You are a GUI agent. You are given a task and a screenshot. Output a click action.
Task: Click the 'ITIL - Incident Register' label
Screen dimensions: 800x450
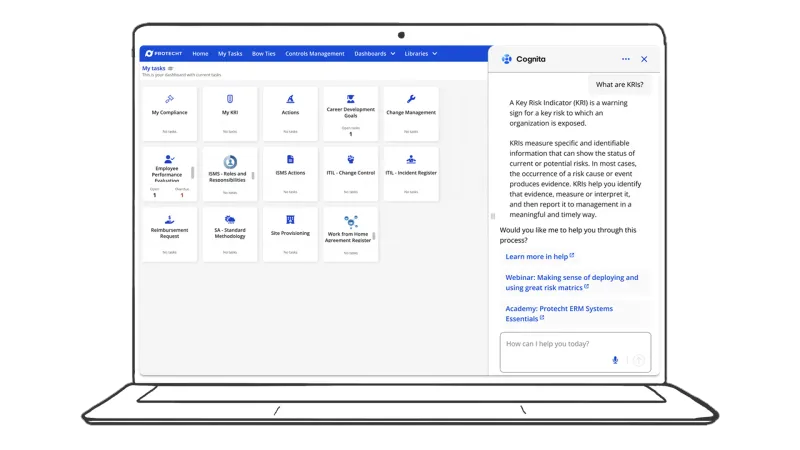[411, 173]
